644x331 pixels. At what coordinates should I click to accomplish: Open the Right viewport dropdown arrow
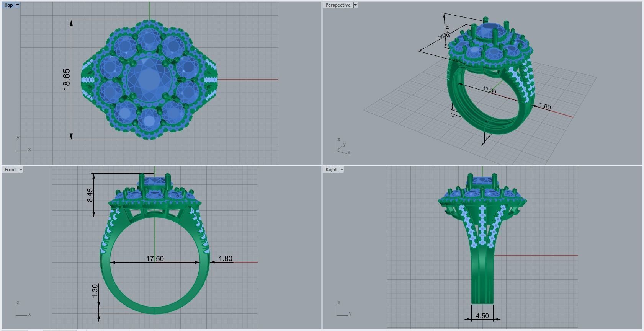point(342,170)
